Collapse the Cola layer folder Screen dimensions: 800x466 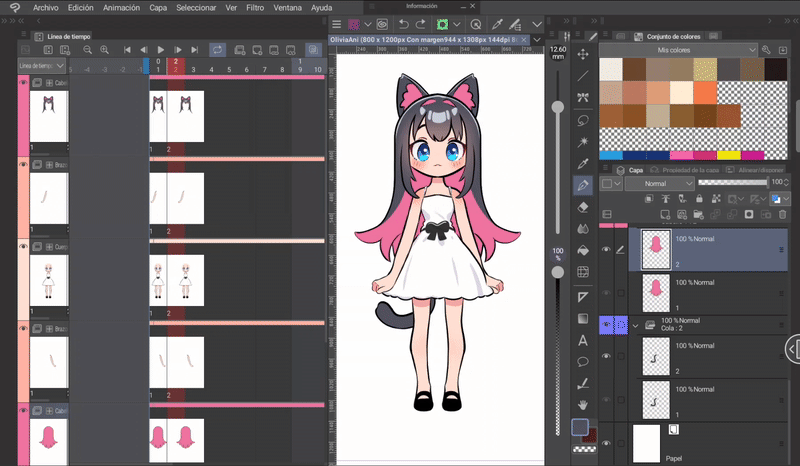(x=635, y=325)
